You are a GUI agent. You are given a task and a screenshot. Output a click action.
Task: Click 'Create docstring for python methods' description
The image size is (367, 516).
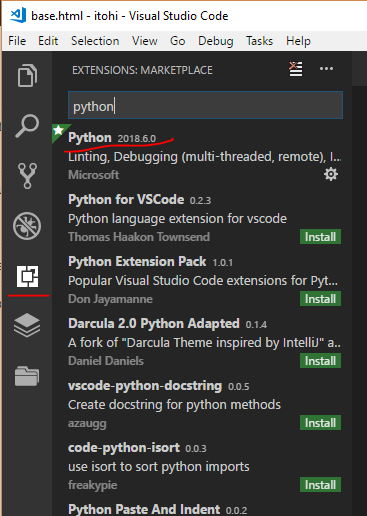click(x=174, y=405)
